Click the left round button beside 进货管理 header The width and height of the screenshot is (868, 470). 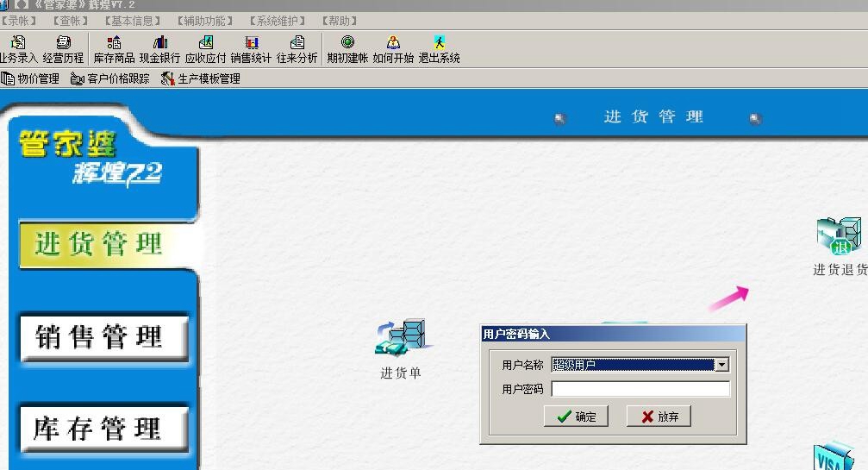(560, 118)
